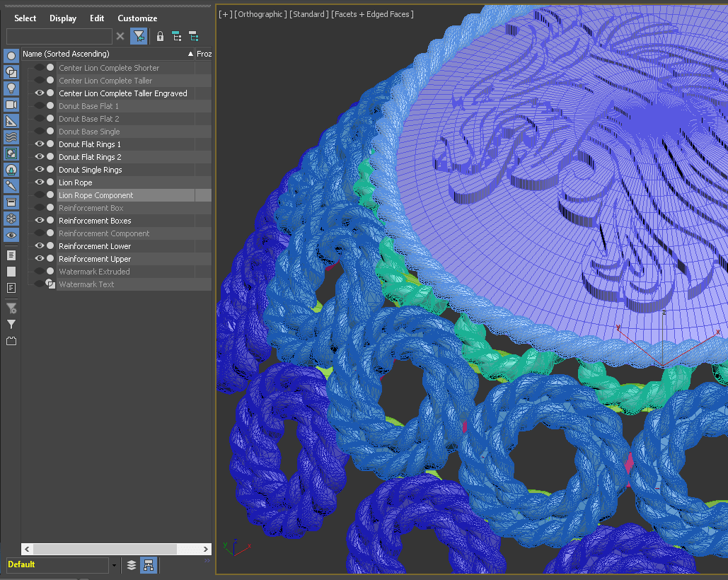The image size is (728, 580).
Task: Open the Customize menu
Action: 137,18
